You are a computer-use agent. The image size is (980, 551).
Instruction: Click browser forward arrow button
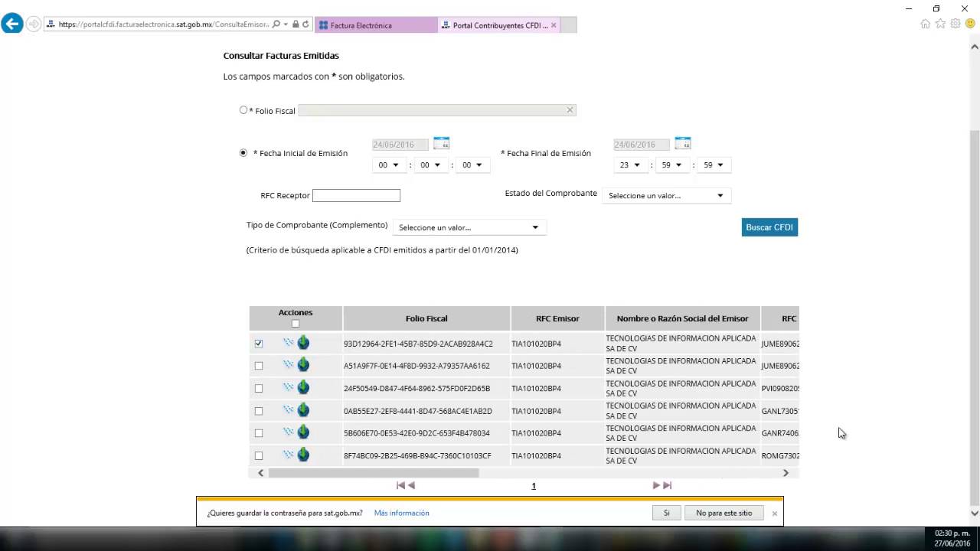coord(34,24)
